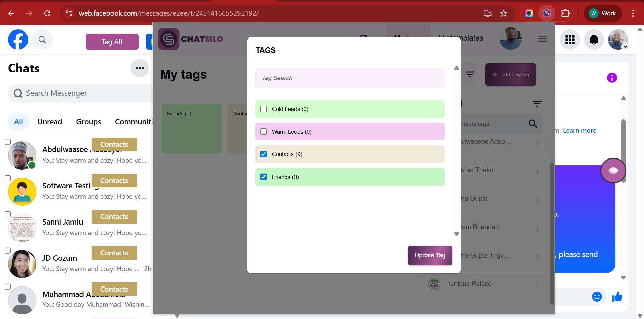Screen dimensions: 644x319
Task: Click the ChatSilo logo
Action: (x=191, y=39)
